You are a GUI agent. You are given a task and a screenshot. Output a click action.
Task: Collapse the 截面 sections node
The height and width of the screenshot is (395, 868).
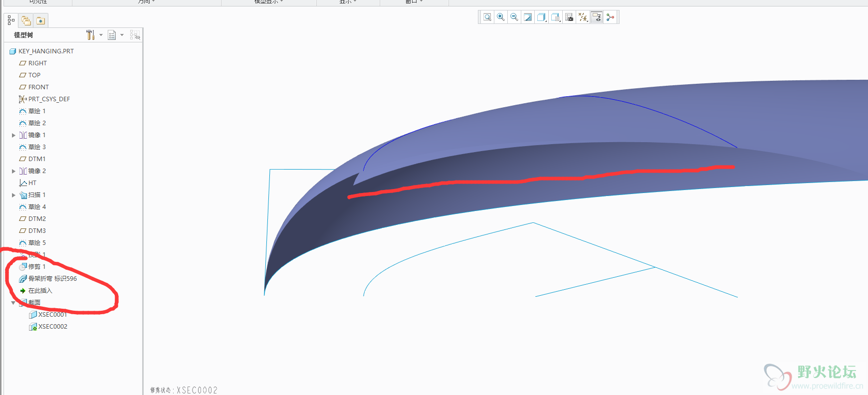point(13,303)
